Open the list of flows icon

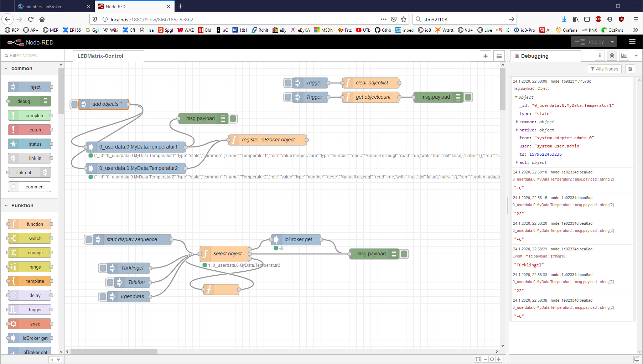click(x=499, y=56)
